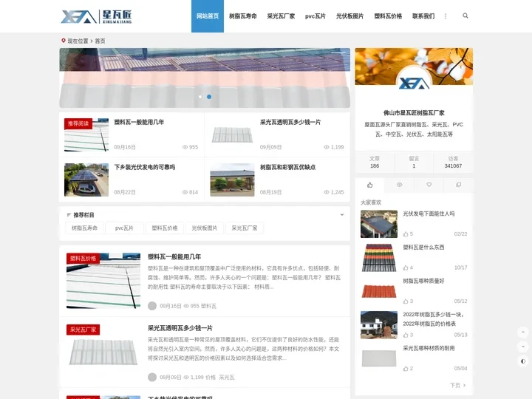Click solar carport thumbnail in recommended grid
The width and height of the screenshot is (532, 399).
click(x=86, y=180)
